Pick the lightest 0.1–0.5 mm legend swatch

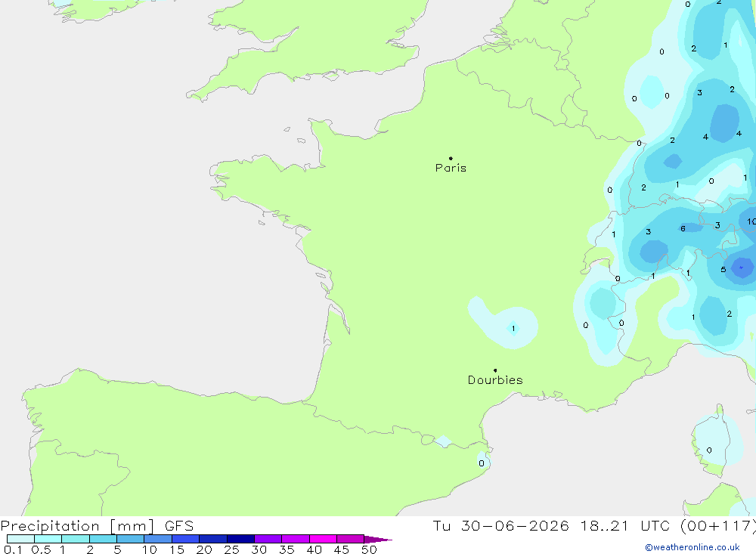20,539
